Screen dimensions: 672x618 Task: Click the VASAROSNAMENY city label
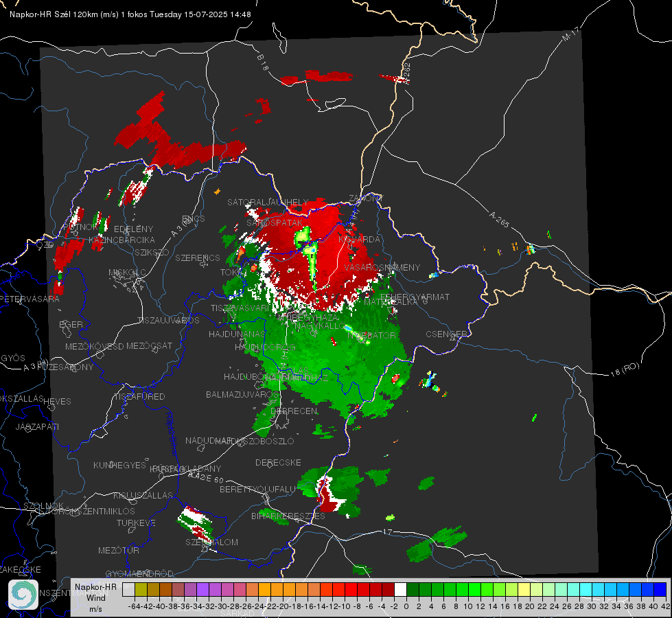[x=382, y=267]
